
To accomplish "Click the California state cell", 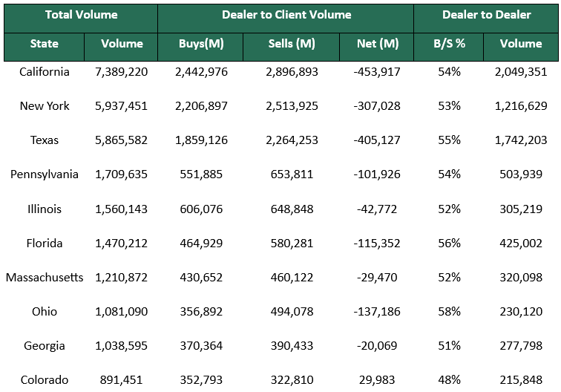I will click(45, 72).
